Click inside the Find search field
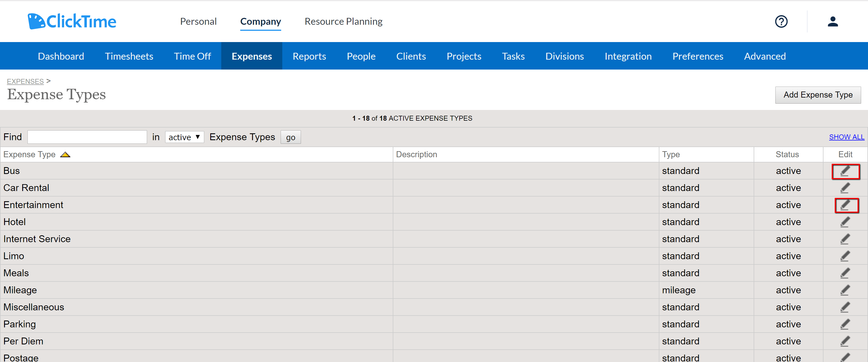Image resolution: width=868 pixels, height=362 pixels. pyautogui.click(x=87, y=137)
